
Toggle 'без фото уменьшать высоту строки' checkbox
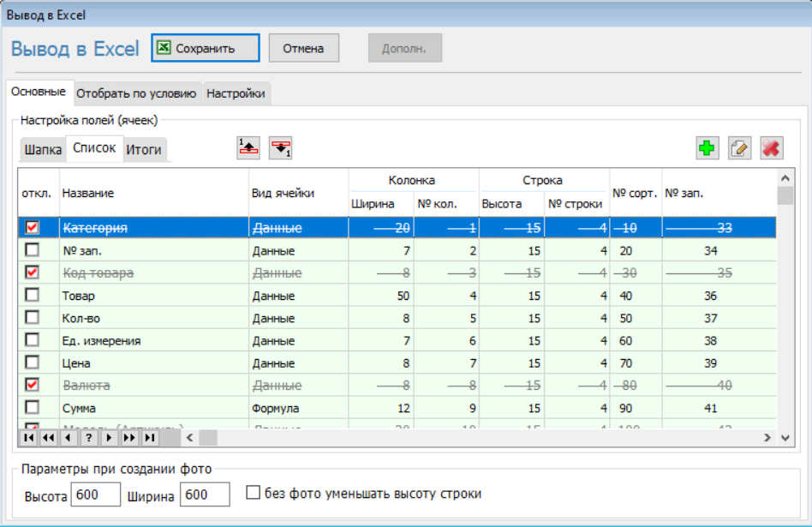pos(253,494)
